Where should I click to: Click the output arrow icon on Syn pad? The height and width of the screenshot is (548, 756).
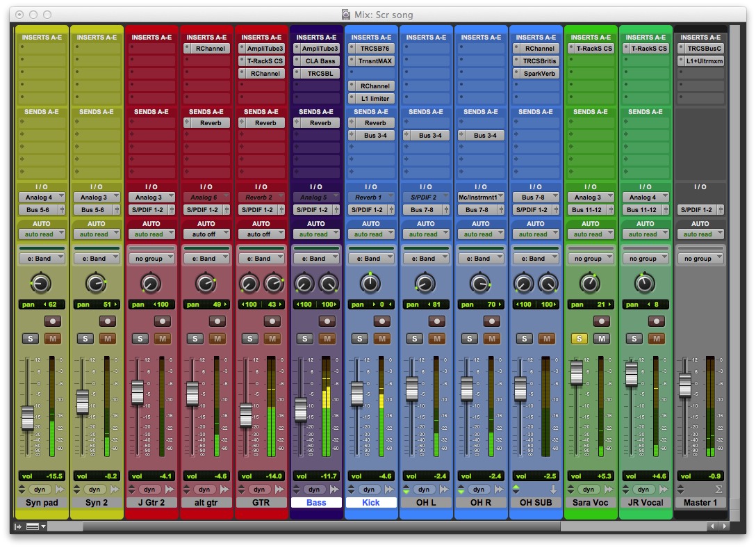[60, 490]
